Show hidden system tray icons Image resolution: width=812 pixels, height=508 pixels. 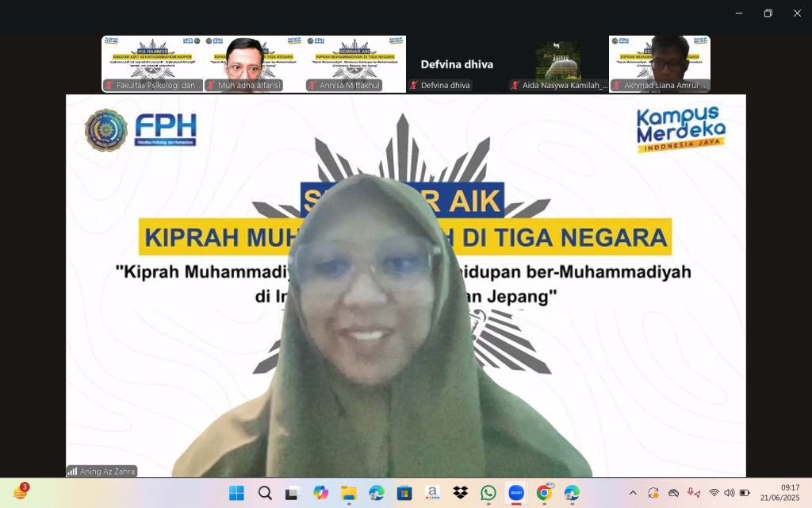click(633, 493)
